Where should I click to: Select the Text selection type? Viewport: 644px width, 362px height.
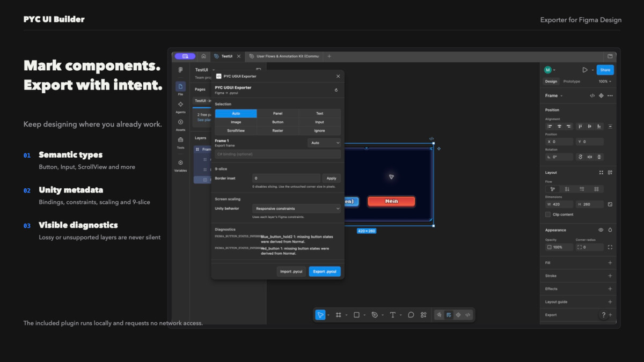tap(319, 114)
